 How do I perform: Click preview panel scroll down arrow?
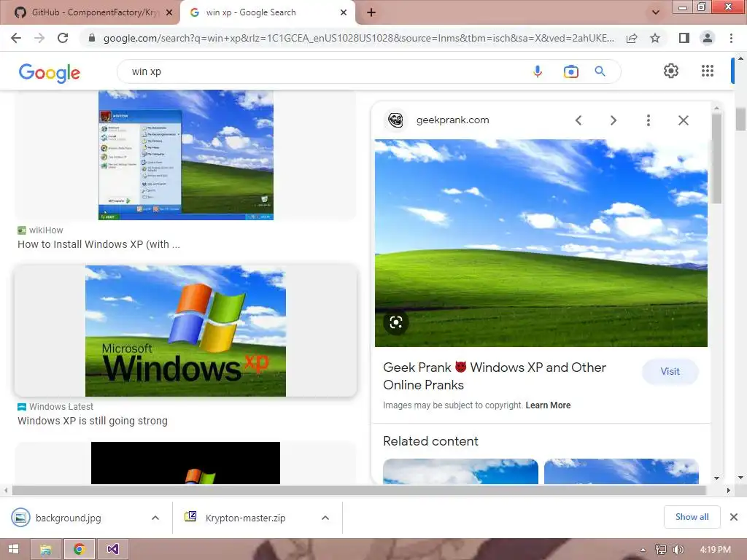(716, 478)
